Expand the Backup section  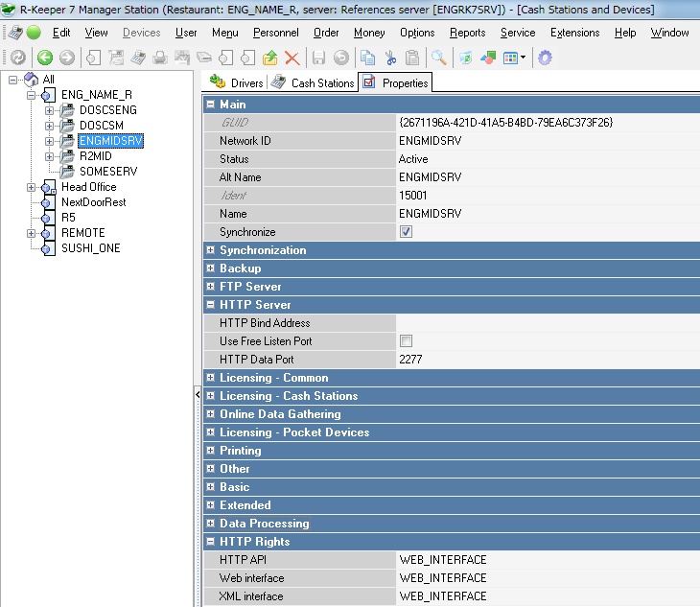pyautogui.click(x=210, y=268)
